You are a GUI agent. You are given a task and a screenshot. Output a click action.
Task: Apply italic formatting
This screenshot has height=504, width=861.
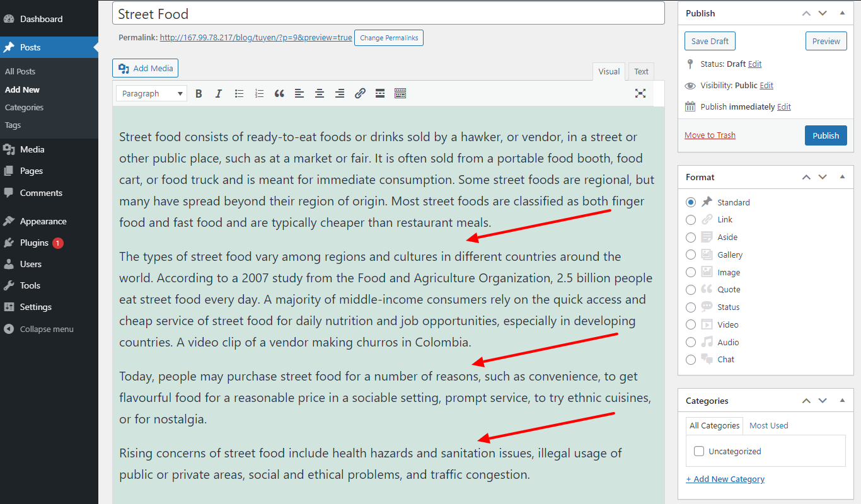tap(219, 93)
